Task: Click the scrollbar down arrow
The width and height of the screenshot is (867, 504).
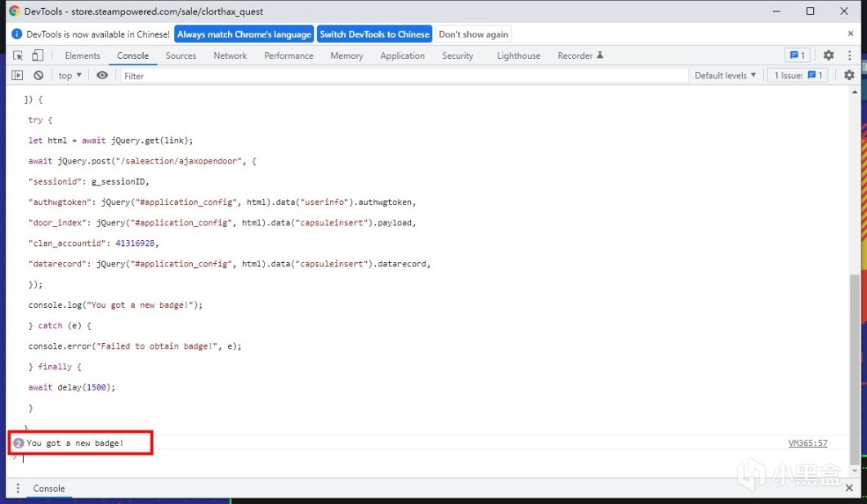Action: point(855,471)
